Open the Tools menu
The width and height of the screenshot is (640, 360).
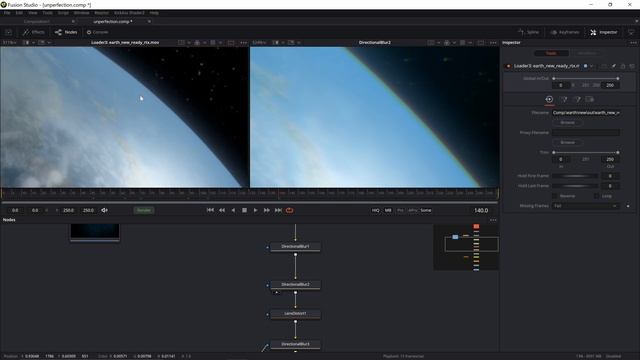point(48,13)
